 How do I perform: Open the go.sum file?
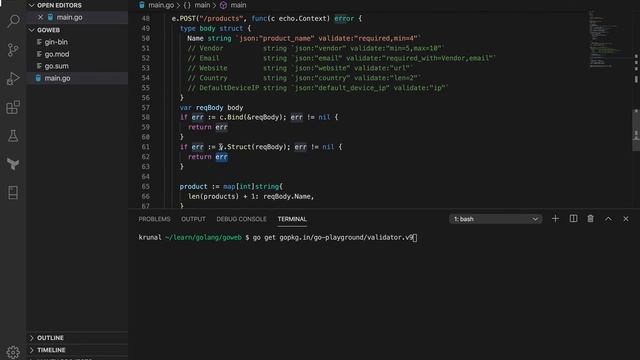click(x=56, y=66)
